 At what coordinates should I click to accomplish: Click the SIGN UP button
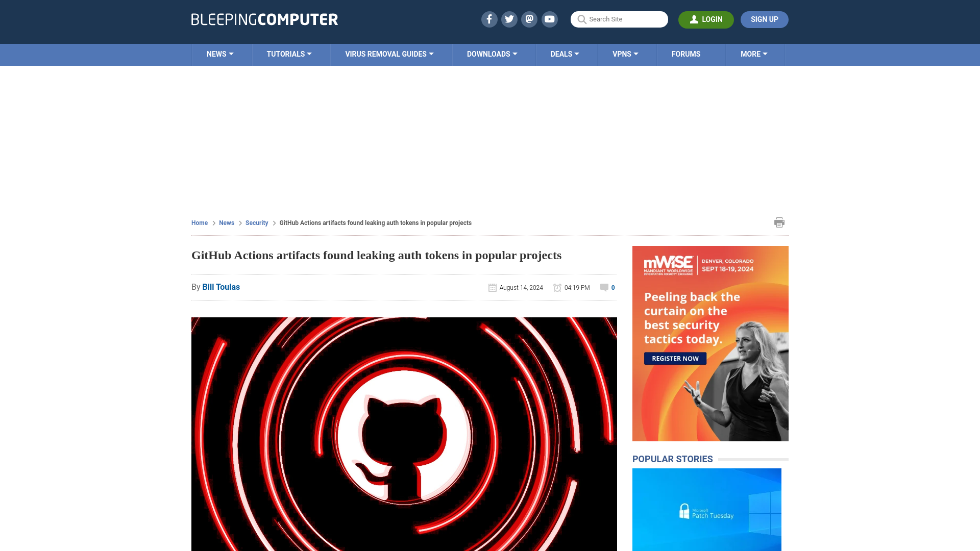coord(764,19)
